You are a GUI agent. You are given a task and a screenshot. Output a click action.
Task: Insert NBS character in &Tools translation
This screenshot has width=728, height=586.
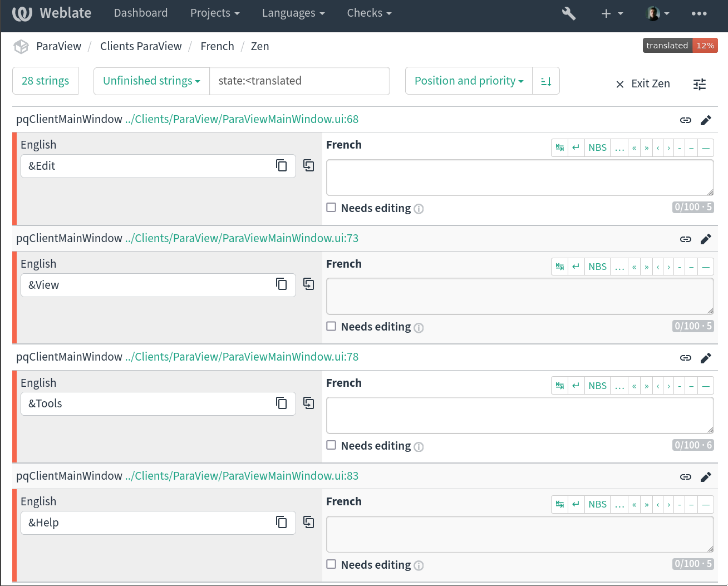click(x=597, y=386)
